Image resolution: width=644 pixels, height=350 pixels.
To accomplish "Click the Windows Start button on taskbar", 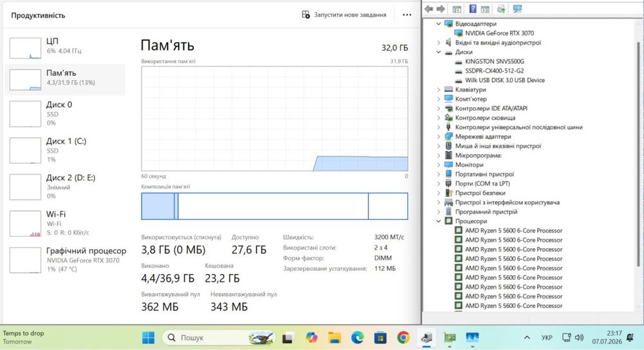I will [148, 338].
